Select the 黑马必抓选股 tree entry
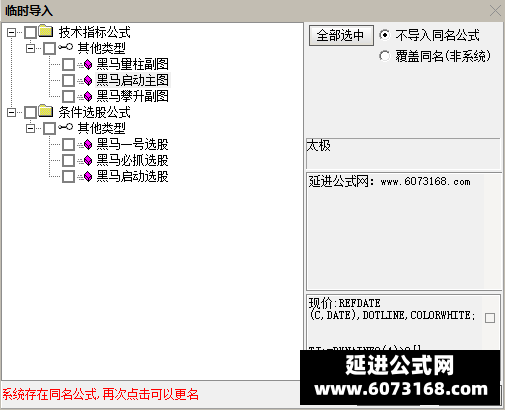This screenshot has width=505, height=410. (x=133, y=160)
